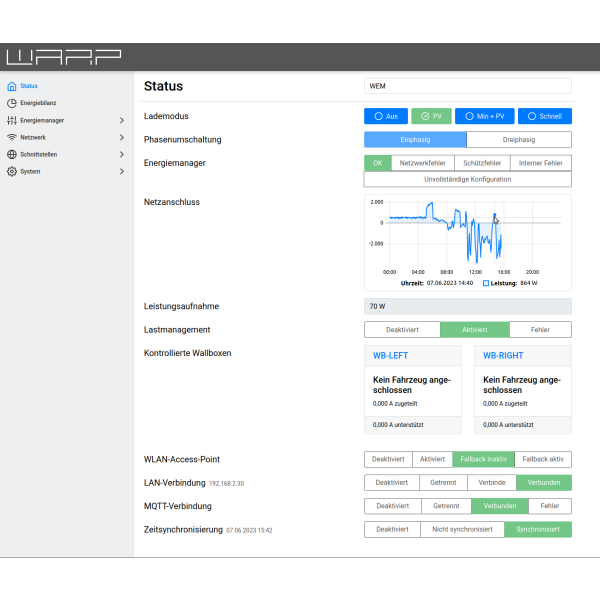Click the Interner Fehler status segment

(541, 163)
